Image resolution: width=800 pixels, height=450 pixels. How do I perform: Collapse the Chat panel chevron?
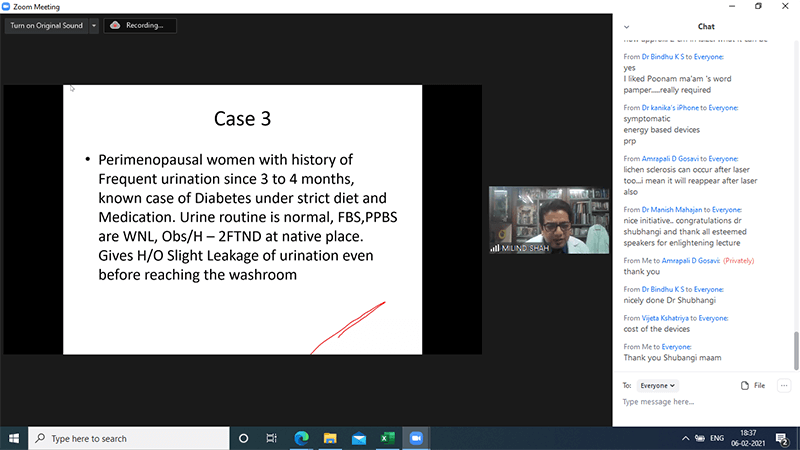point(626,26)
